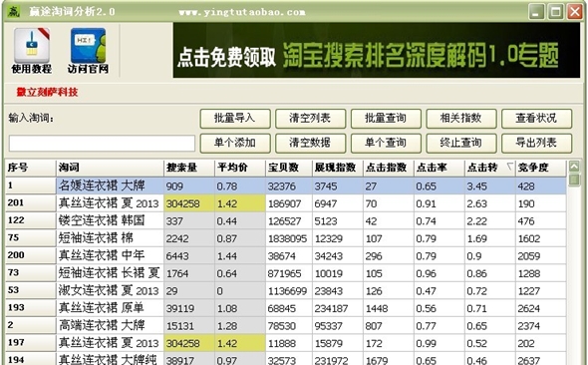This screenshot has width=588, height=365.
Task: Click the item count value 126527
Action: pos(285,221)
